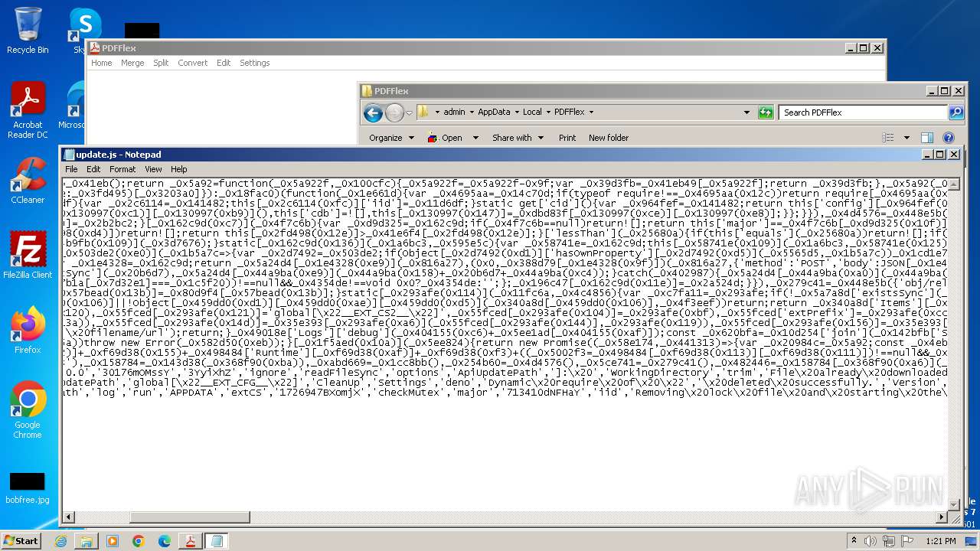Open the Split menu in PDFFlex

click(x=161, y=63)
